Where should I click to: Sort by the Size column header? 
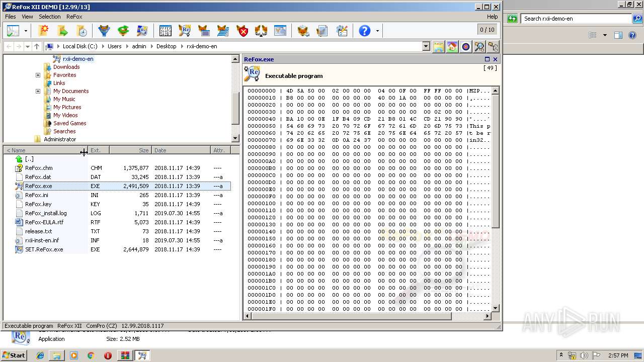(131, 150)
